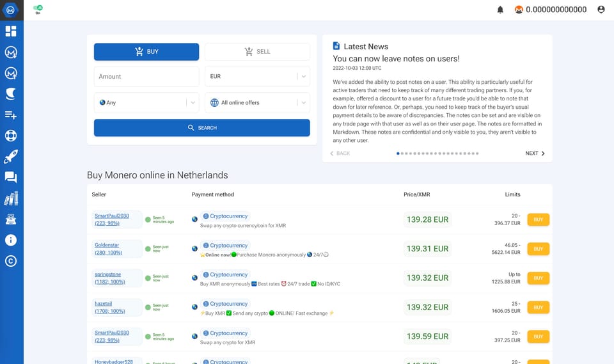The height and width of the screenshot is (364, 614).
Task: Open the info circle sidebar icon
Action: 11,240
